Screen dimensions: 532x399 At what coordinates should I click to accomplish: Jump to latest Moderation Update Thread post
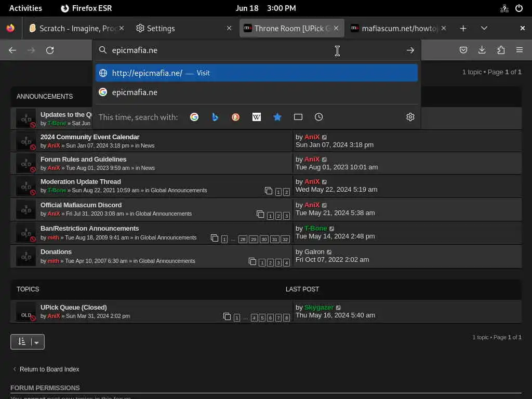[324, 182]
